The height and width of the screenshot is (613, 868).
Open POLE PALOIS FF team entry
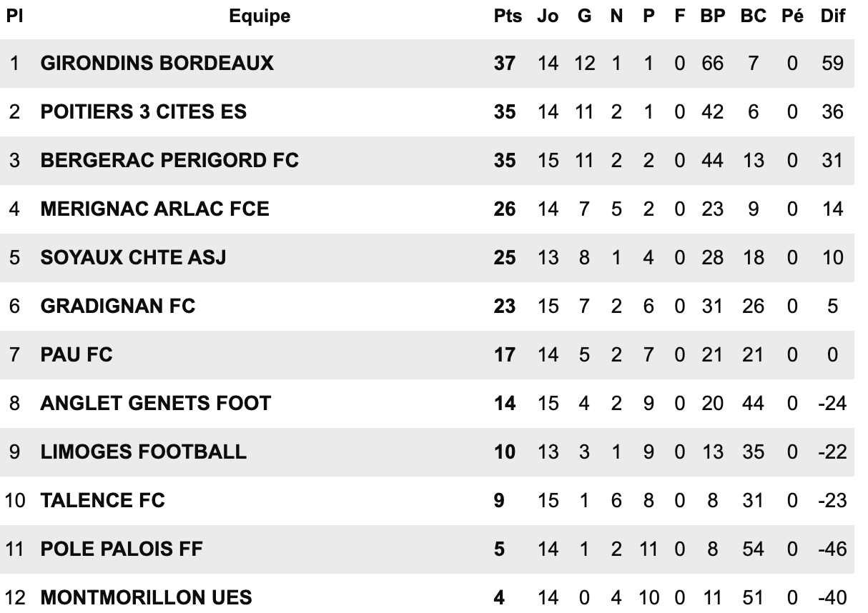pos(122,549)
